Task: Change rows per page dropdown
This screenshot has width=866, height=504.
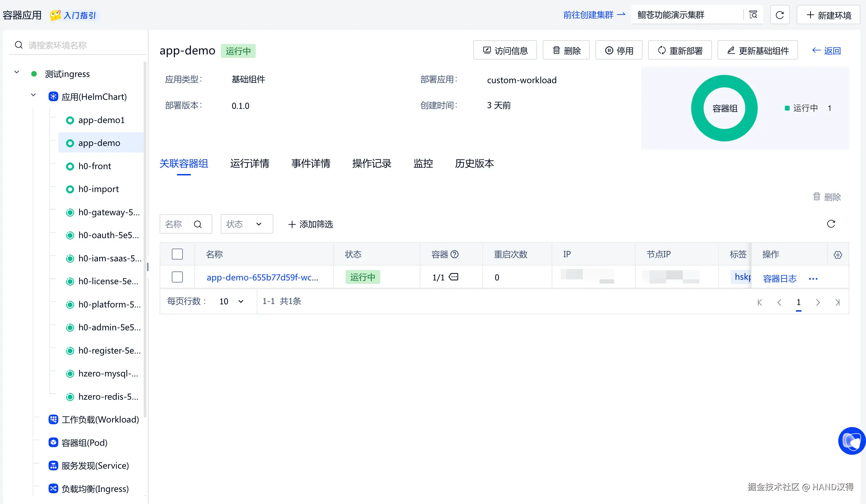Action: [x=231, y=302]
